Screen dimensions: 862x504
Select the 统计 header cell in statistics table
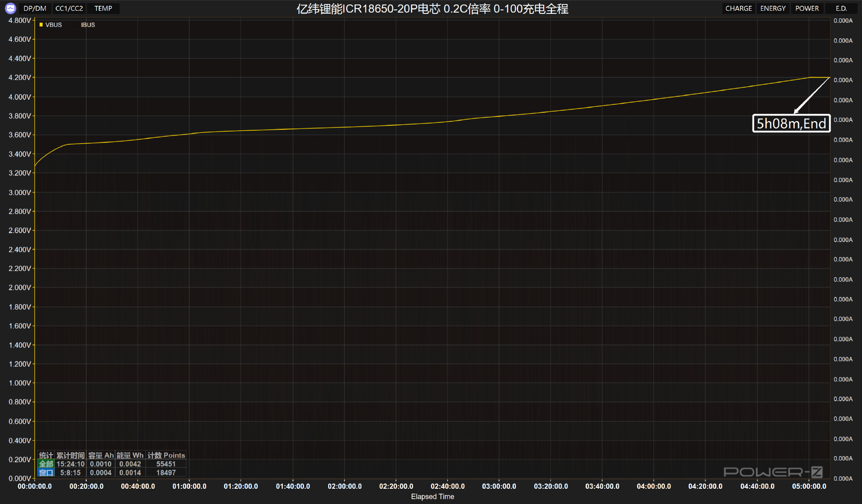point(46,455)
